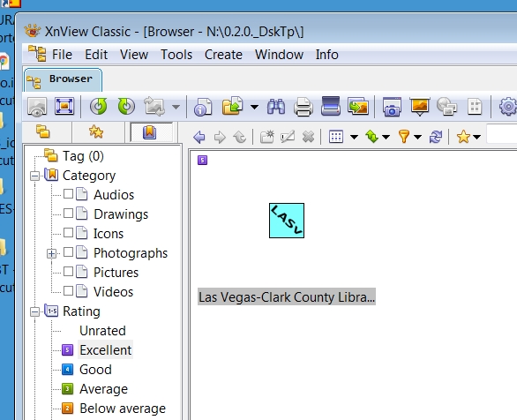Open the Create menu

[223, 55]
